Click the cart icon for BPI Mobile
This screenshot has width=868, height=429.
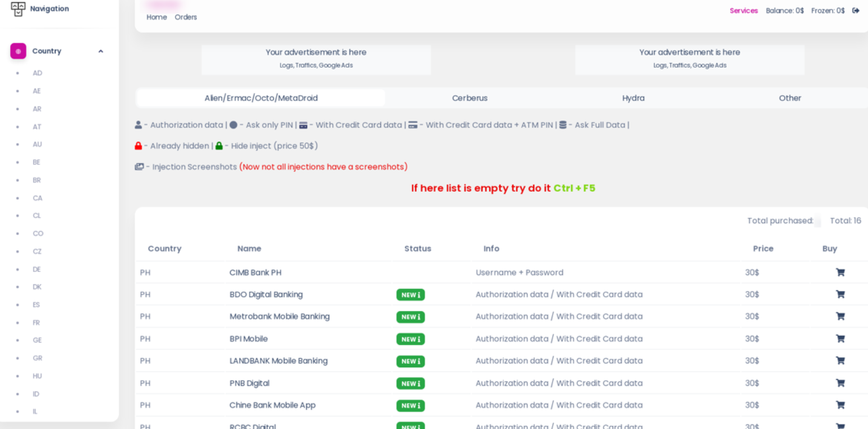pos(840,339)
